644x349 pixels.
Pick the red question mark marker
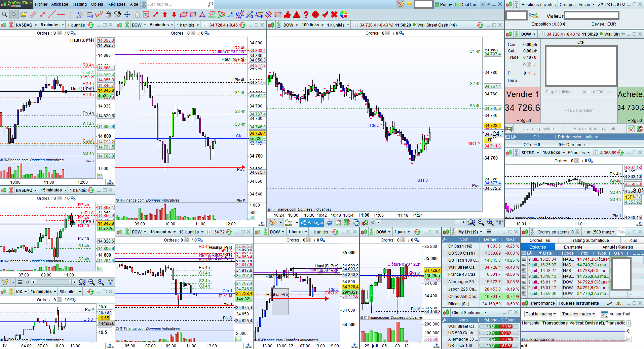[306, 14]
